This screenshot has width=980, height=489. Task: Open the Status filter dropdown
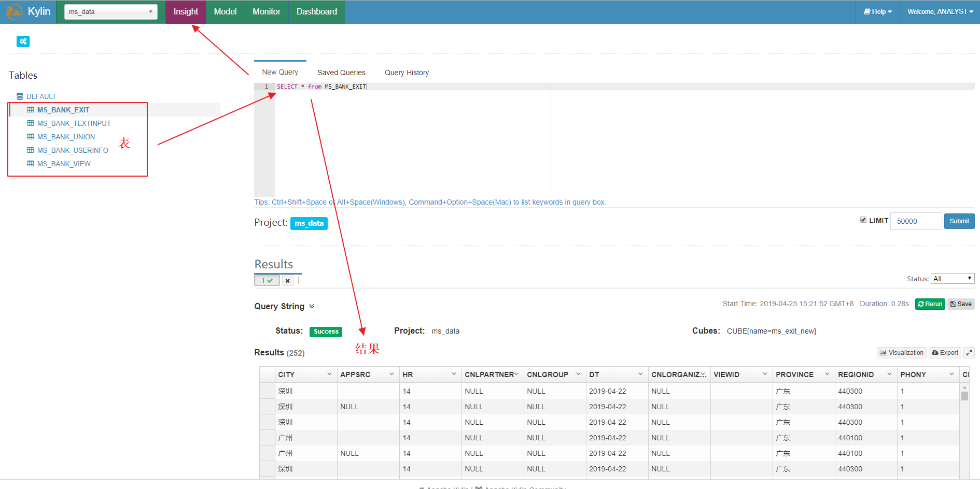point(953,279)
